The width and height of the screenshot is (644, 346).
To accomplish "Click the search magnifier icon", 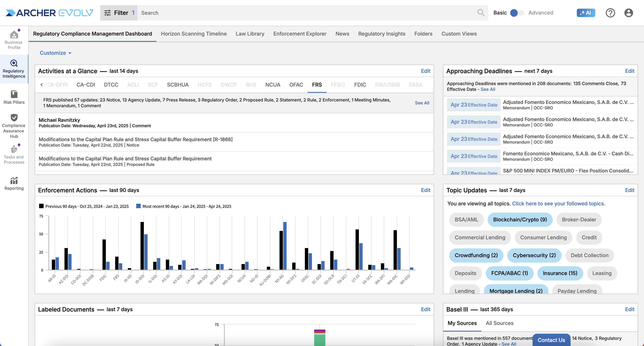I will (x=481, y=13).
